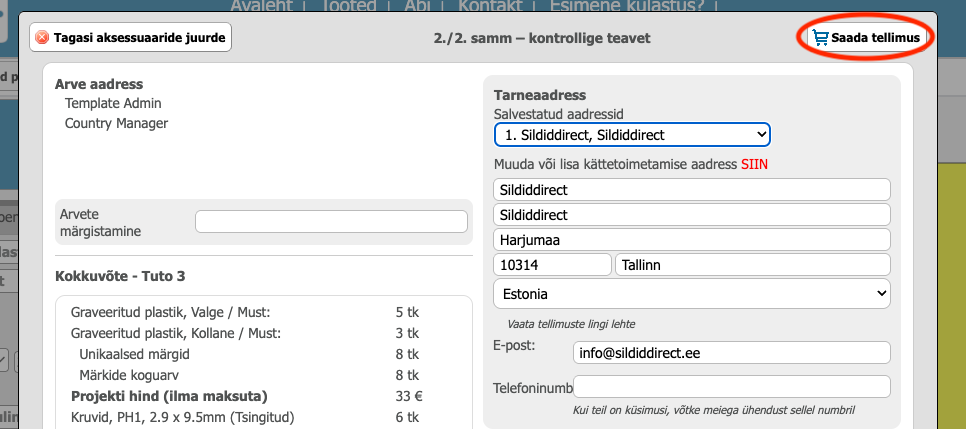This screenshot has height=429, width=966.
Task: Go to the Tooted menu
Action: coord(348,6)
